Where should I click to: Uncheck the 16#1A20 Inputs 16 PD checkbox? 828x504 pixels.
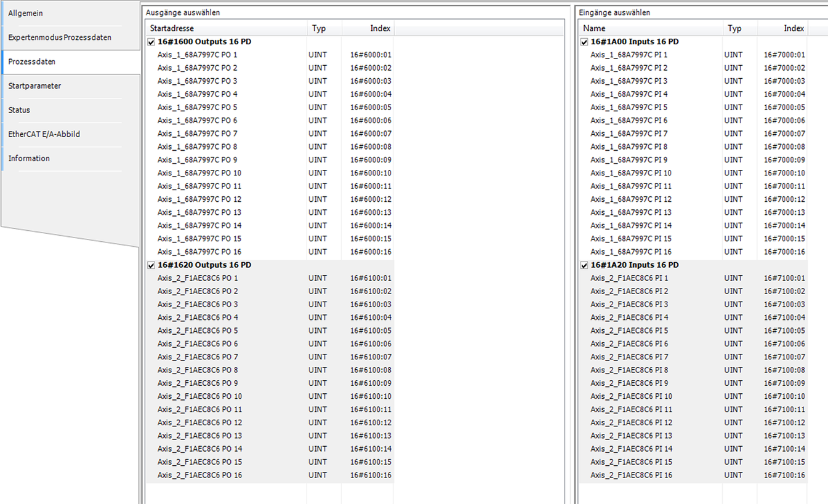coord(584,265)
